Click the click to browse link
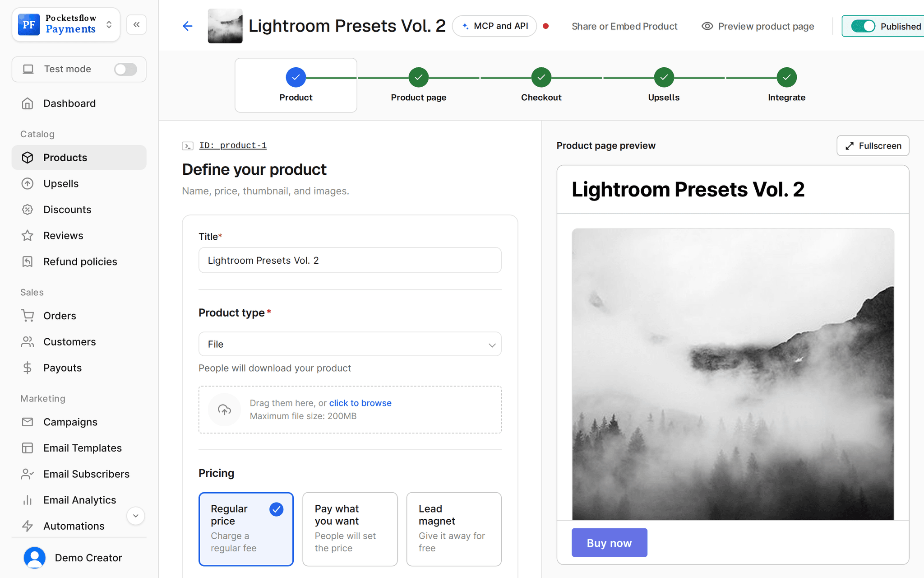 point(360,403)
